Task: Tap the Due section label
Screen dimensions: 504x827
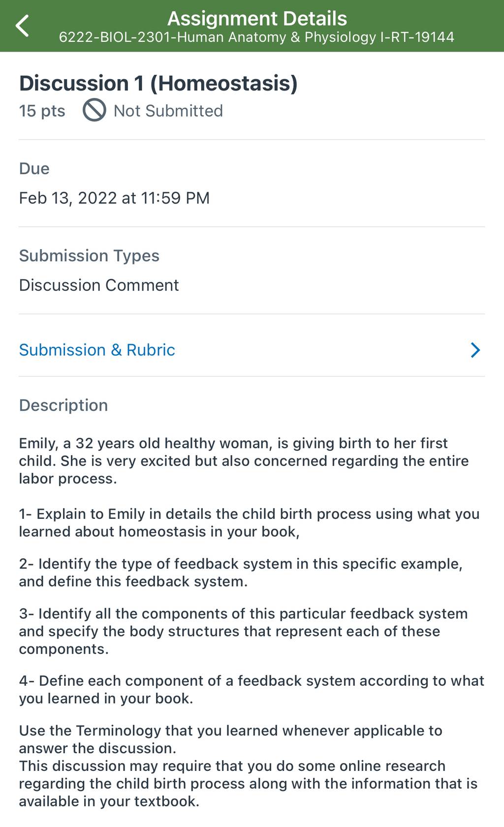Action: click(34, 169)
